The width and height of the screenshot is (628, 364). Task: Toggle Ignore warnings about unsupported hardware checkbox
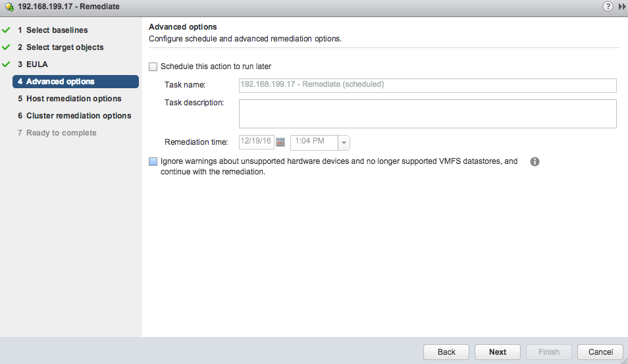(x=153, y=161)
